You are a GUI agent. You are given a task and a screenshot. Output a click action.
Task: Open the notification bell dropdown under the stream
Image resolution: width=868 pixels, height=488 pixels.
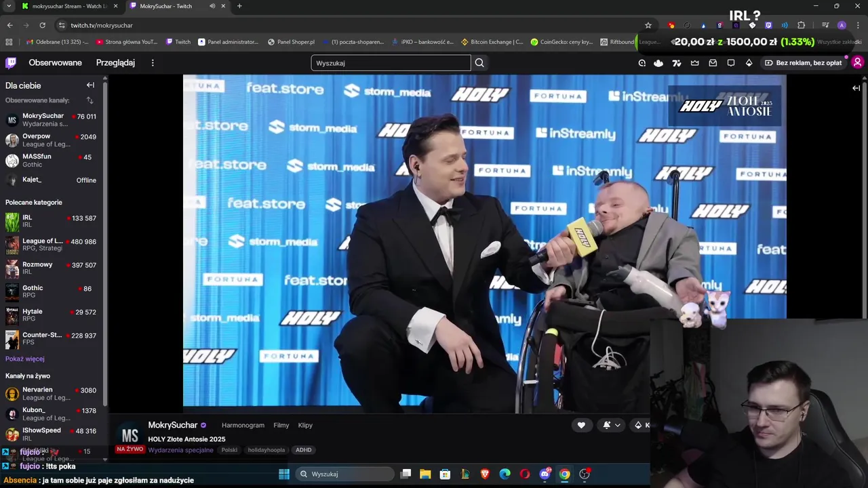(611, 425)
